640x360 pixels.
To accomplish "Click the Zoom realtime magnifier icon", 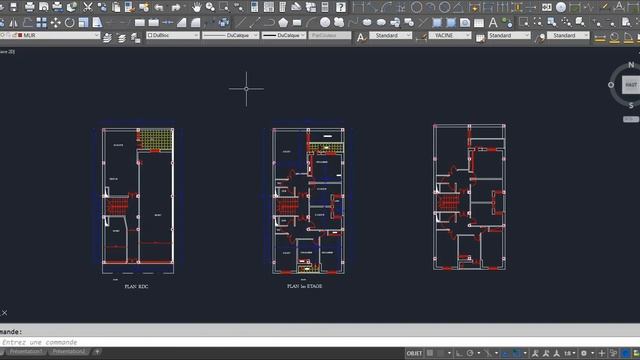I will [x=210, y=7].
